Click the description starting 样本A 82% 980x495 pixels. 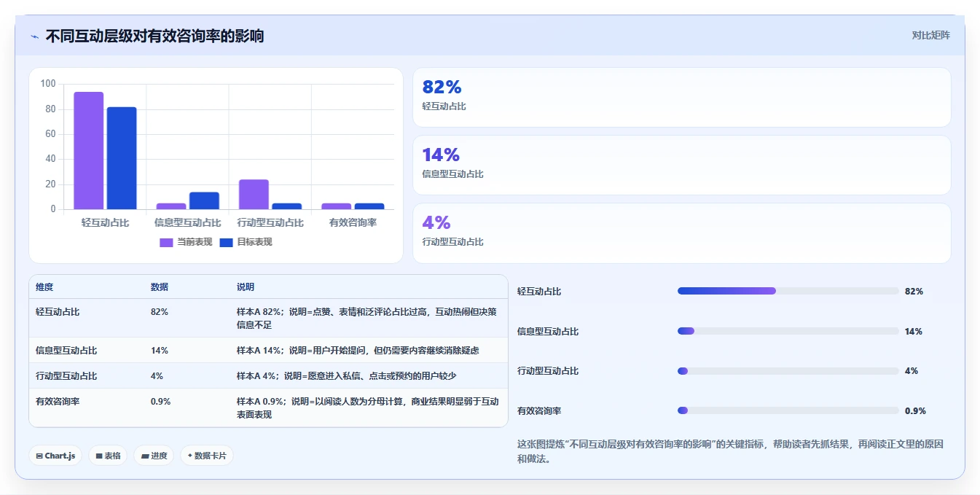pos(366,318)
